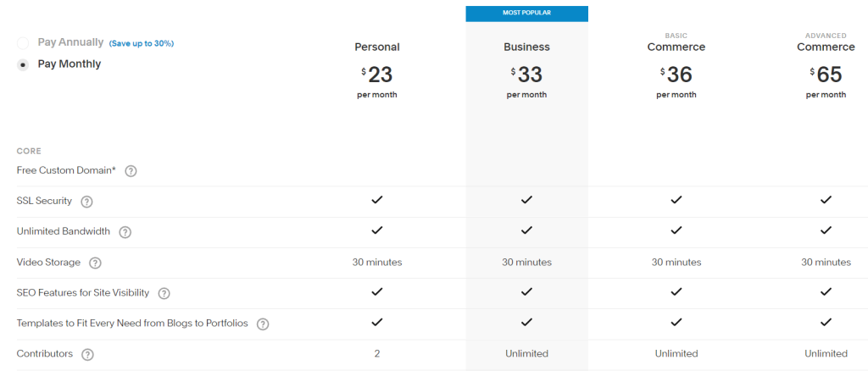This screenshot has height=371, width=868.
Task: Click the Save up to 30% link
Action: 142,43
